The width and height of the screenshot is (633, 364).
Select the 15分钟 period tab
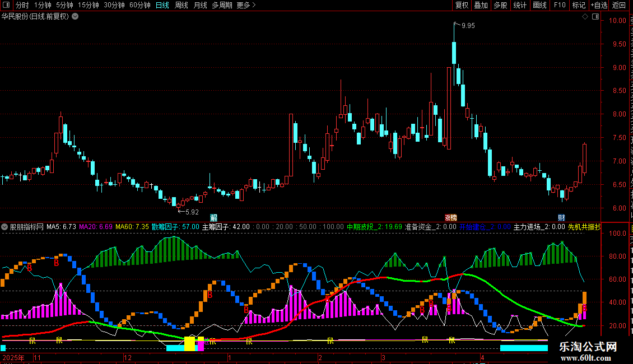89,5
